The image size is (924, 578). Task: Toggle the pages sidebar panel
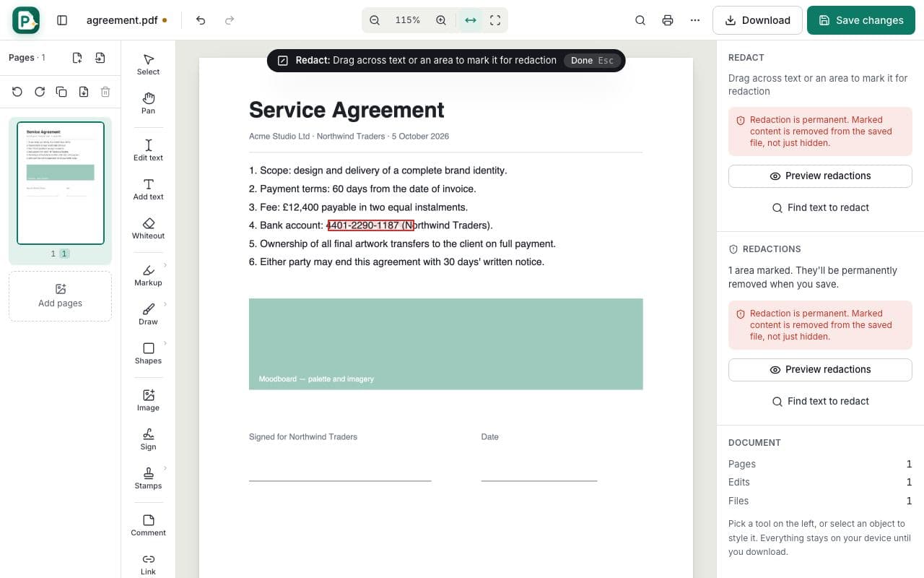pos(62,20)
